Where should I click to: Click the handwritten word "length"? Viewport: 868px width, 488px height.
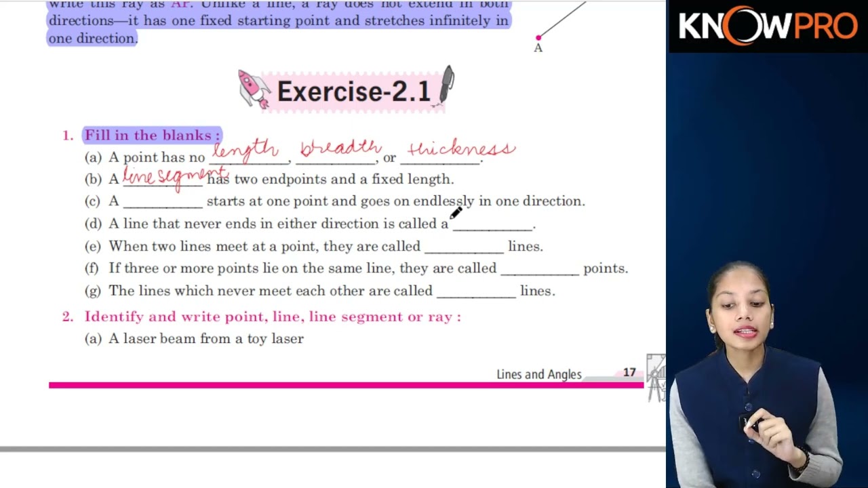245,149
